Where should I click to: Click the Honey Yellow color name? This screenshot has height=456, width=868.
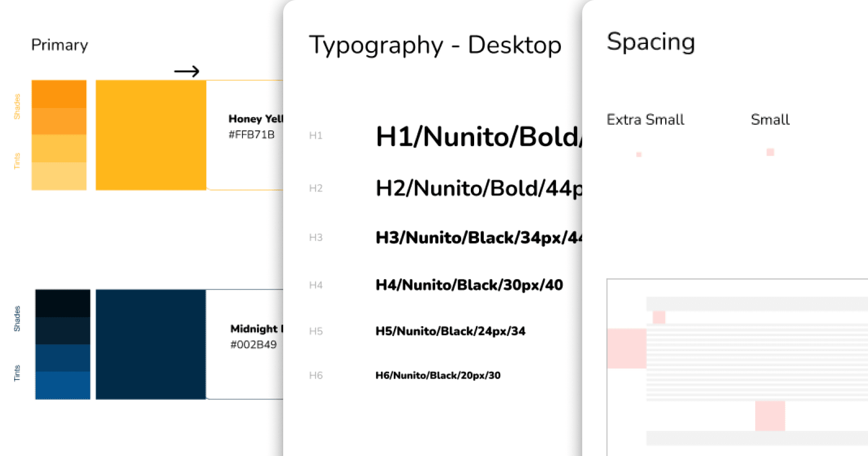[256, 119]
